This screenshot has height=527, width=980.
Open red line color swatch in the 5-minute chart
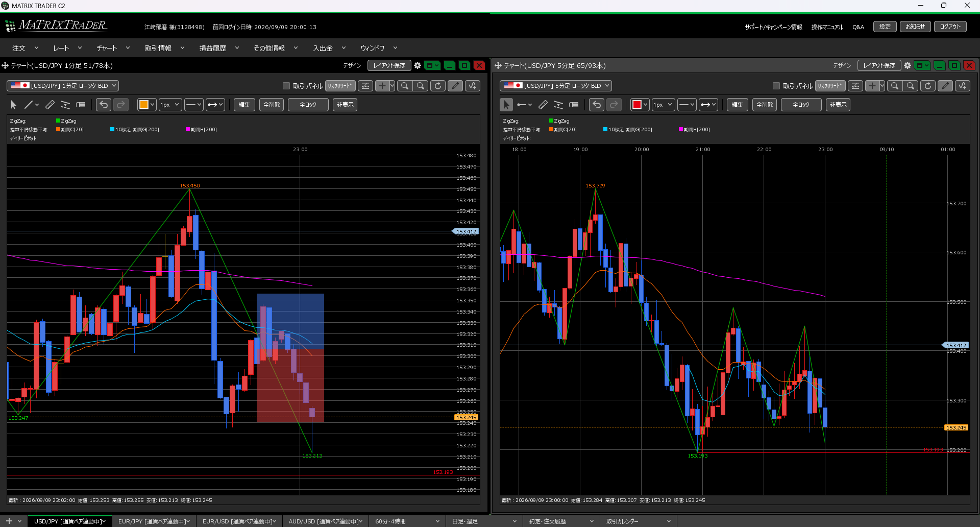tap(640, 105)
